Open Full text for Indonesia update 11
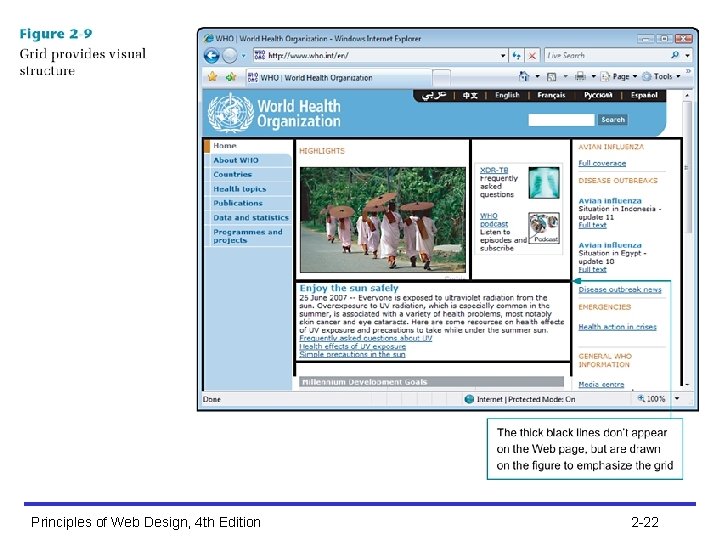 [x=592, y=225]
